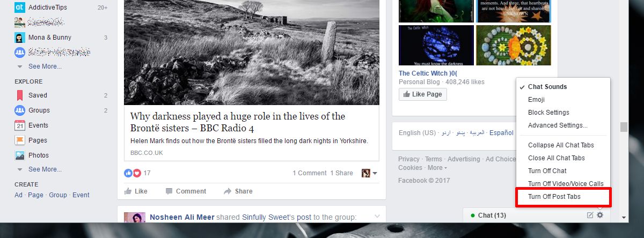Viewport: 644px width, 238px height.
Task: Open The Celtic Witch page link
Action: point(428,73)
